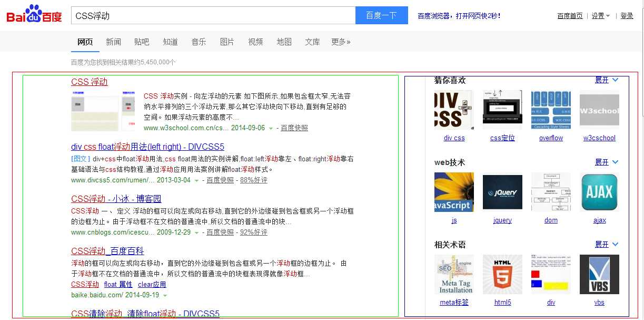The width and height of the screenshot is (644, 320).
Task: Switch to the 地图 tab
Action: [x=284, y=42]
